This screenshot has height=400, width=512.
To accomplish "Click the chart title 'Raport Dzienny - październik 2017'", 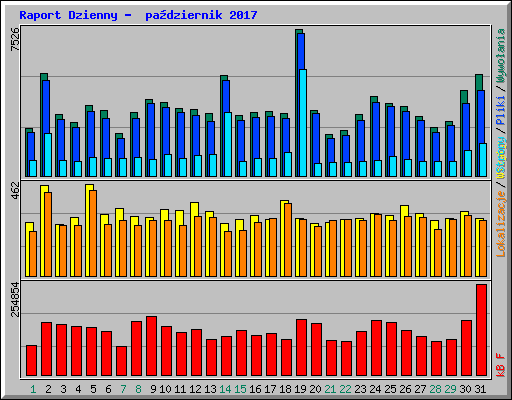I will coord(138,15).
